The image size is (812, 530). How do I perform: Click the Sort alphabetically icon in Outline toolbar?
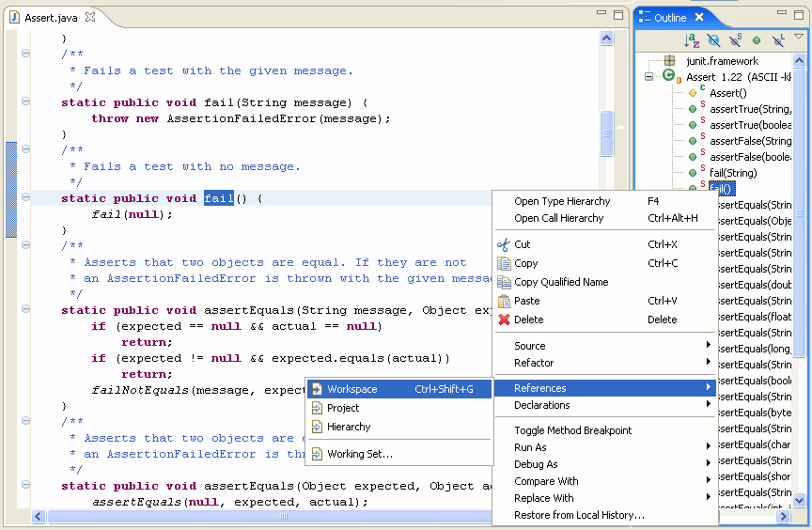(692, 40)
